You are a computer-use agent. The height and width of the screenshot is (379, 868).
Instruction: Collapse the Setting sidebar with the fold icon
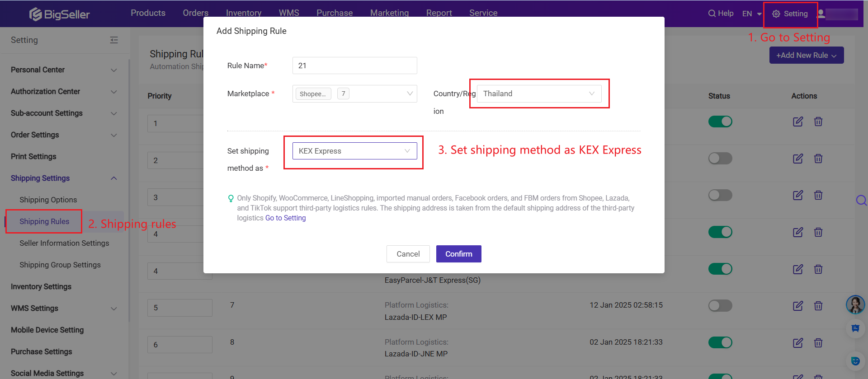coord(114,40)
